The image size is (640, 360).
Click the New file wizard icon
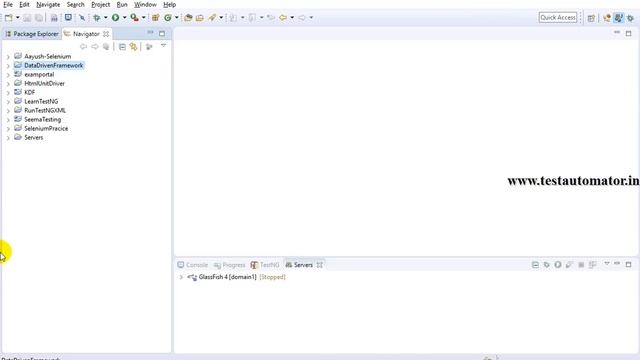[9, 18]
